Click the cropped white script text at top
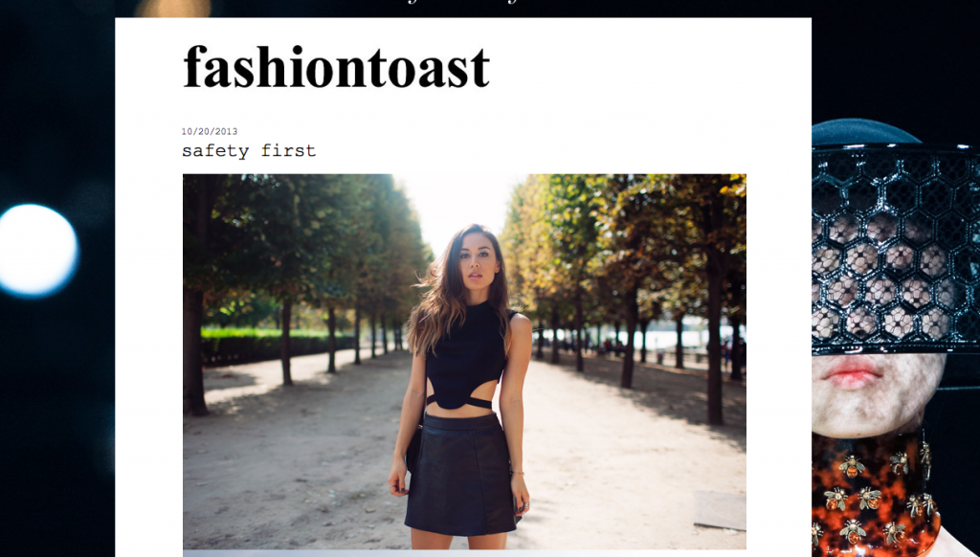This screenshot has width=980, height=557. pos(462,2)
